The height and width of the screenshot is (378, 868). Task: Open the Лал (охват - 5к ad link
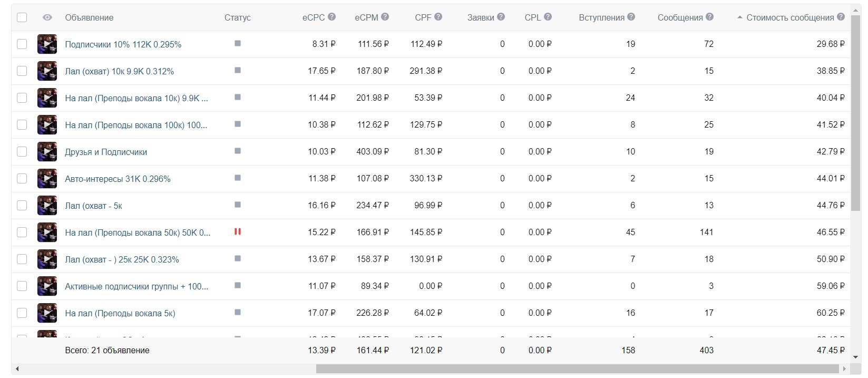pyautogui.click(x=93, y=206)
